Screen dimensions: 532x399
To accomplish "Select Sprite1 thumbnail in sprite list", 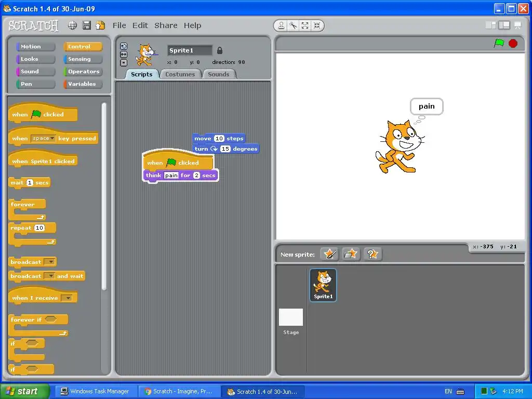I will point(323,285).
